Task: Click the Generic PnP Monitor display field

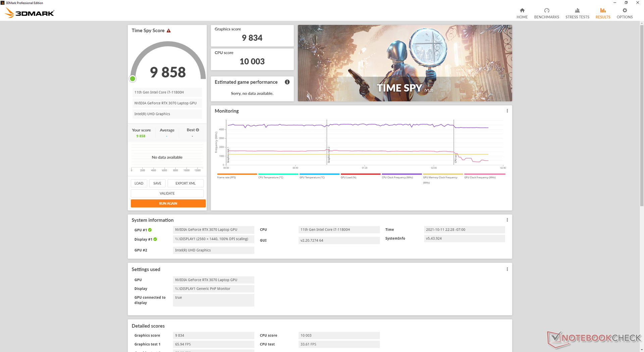Action: (214, 289)
